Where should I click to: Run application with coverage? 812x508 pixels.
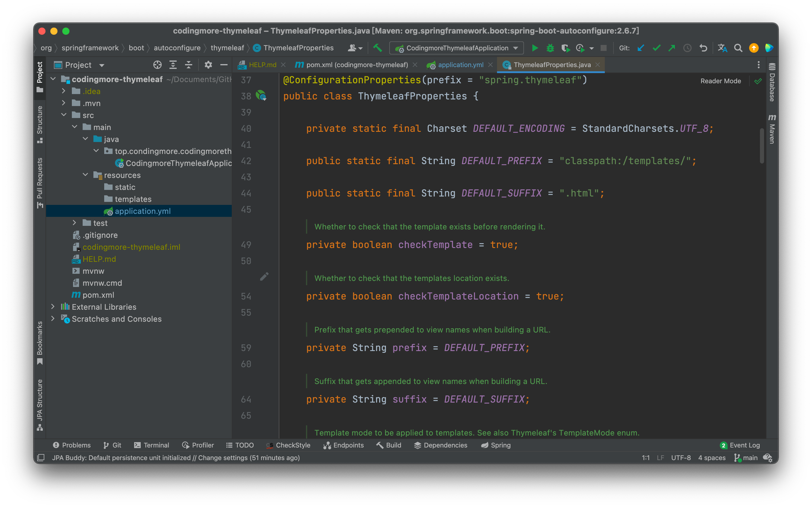pyautogui.click(x=566, y=48)
